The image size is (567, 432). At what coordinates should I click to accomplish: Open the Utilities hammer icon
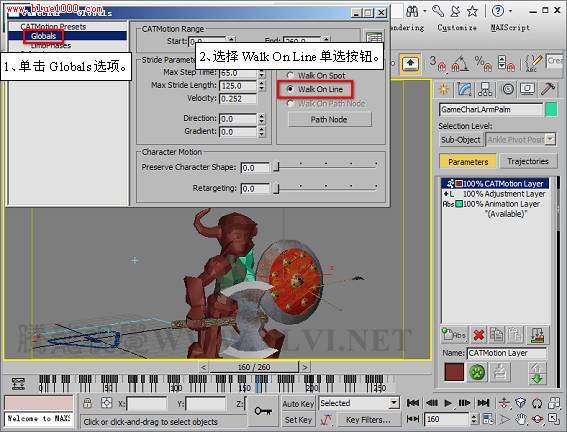(548, 89)
